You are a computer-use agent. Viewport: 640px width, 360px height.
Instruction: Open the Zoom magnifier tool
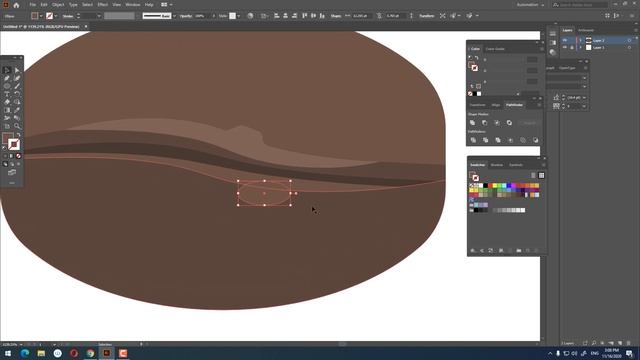click(x=17, y=126)
